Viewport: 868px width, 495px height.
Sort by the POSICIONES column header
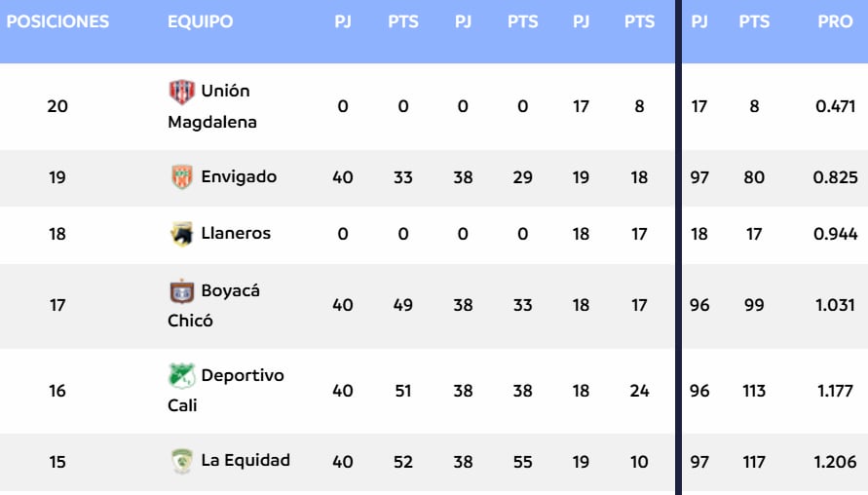[x=57, y=22]
